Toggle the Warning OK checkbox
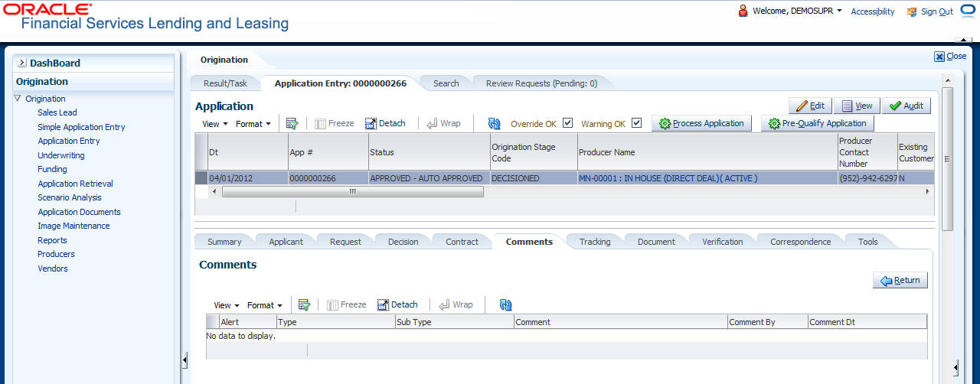 click(x=636, y=122)
